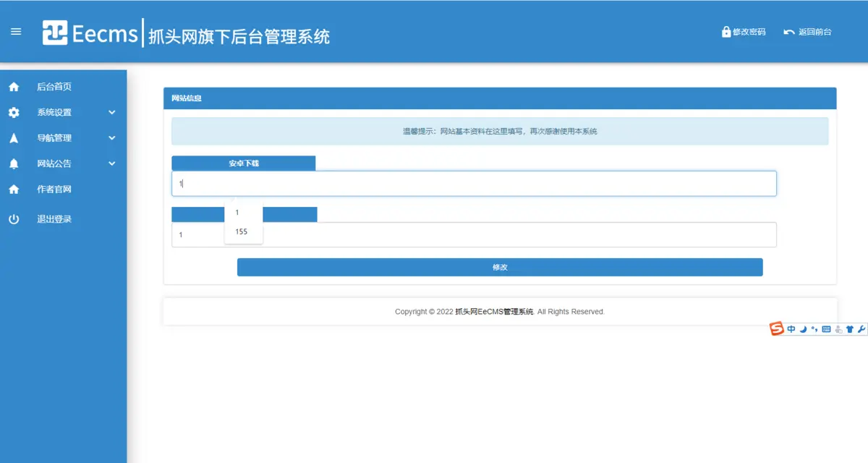
Task: Click the home icon next to 后台首页
Action: (x=14, y=87)
